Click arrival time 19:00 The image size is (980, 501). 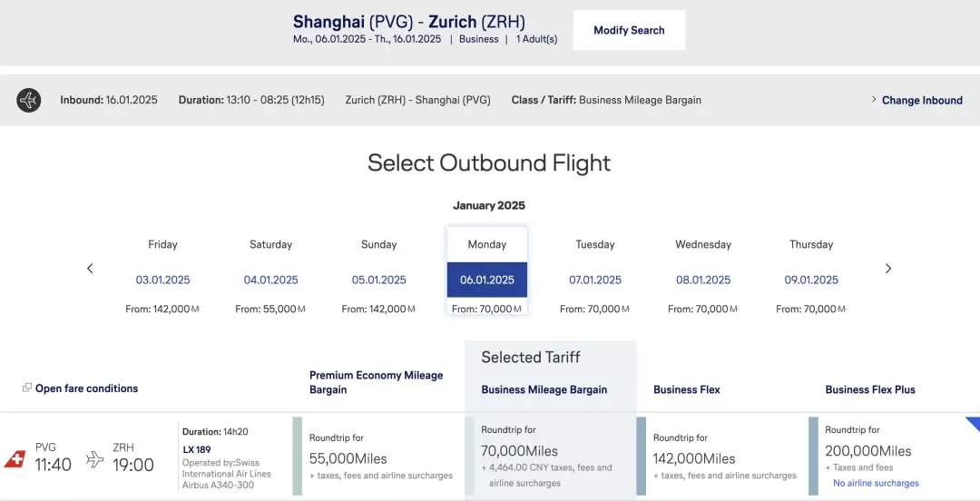coord(133,465)
